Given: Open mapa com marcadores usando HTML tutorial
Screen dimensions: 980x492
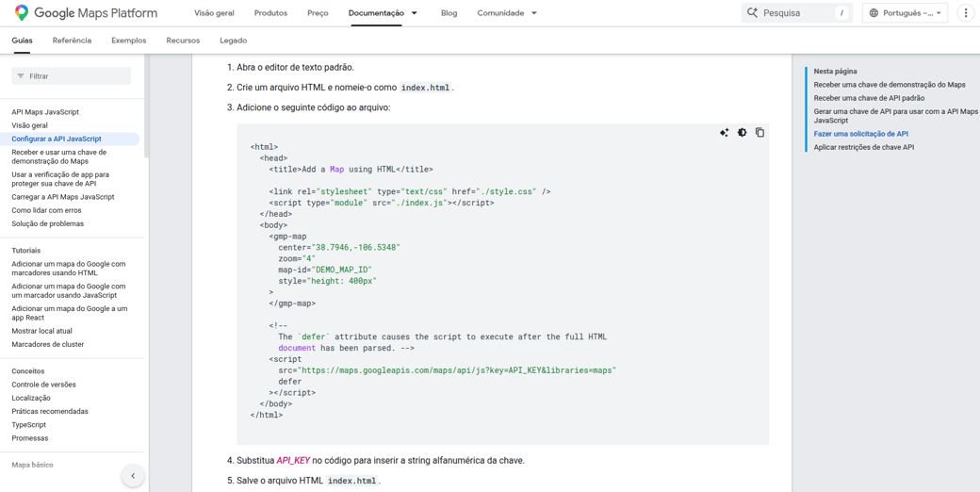Looking at the screenshot, I should pos(69,269).
